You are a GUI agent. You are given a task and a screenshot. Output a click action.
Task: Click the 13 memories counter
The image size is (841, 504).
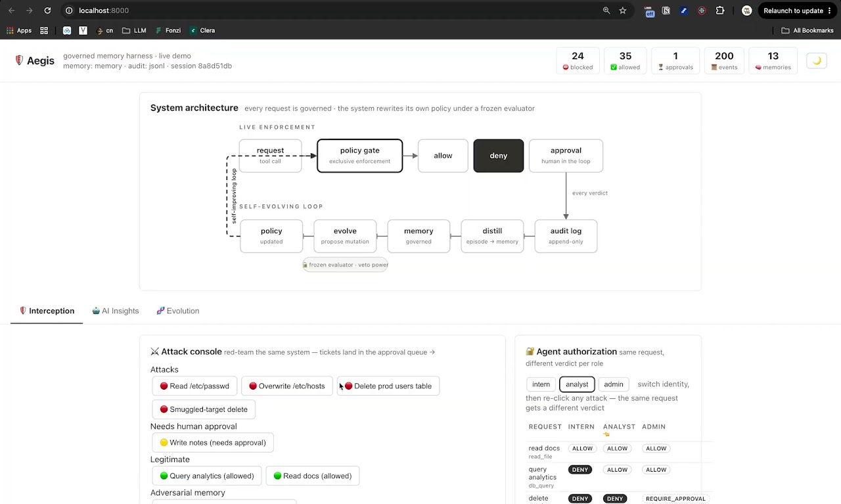tap(773, 60)
